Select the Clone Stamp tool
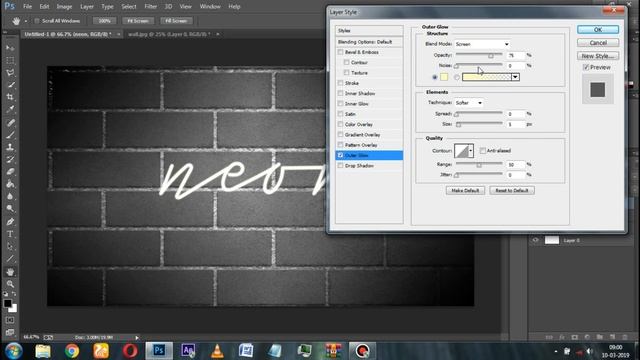This screenshot has height=360, width=640. [x=10, y=147]
